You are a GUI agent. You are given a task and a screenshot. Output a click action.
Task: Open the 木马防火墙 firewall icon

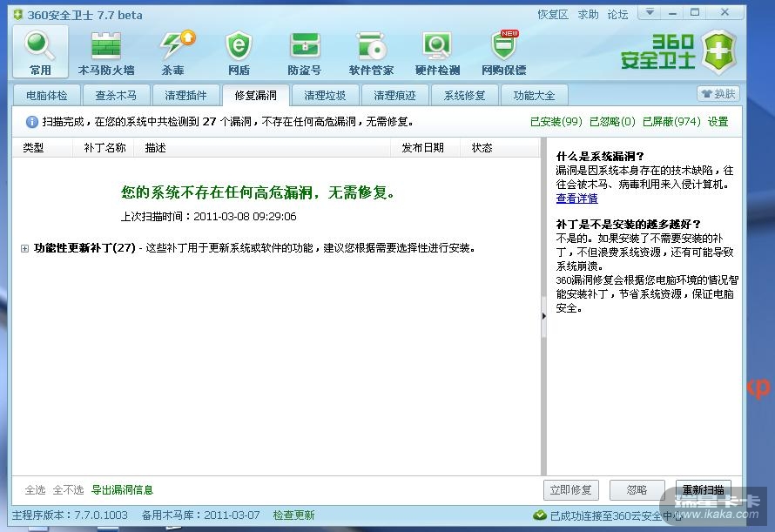click(x=106, y=53)
